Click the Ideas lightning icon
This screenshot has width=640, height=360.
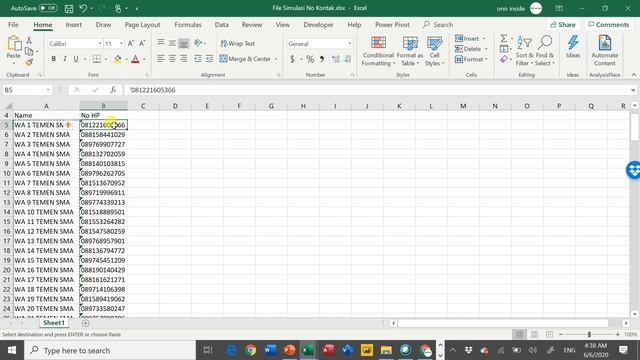pyautogui.click(x=573, y=46)
